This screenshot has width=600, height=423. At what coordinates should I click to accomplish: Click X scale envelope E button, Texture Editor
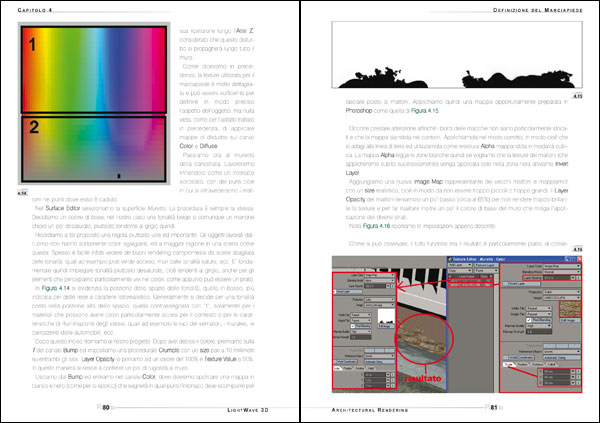point(578,371)
